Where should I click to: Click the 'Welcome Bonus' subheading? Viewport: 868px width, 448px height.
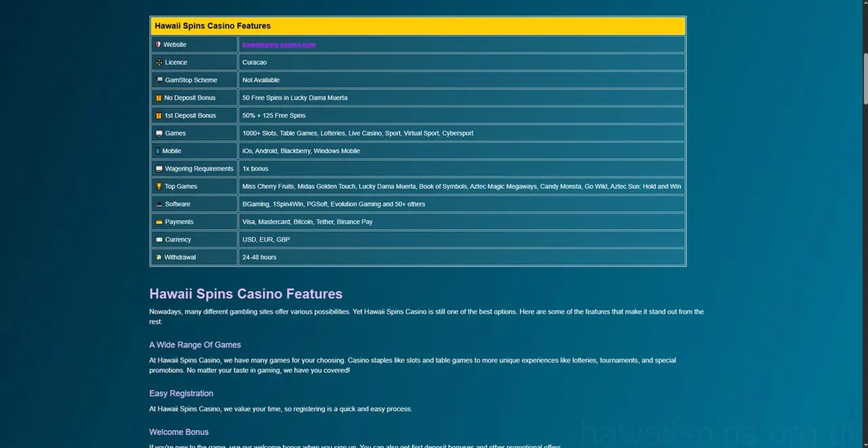[x=179, y=432]
